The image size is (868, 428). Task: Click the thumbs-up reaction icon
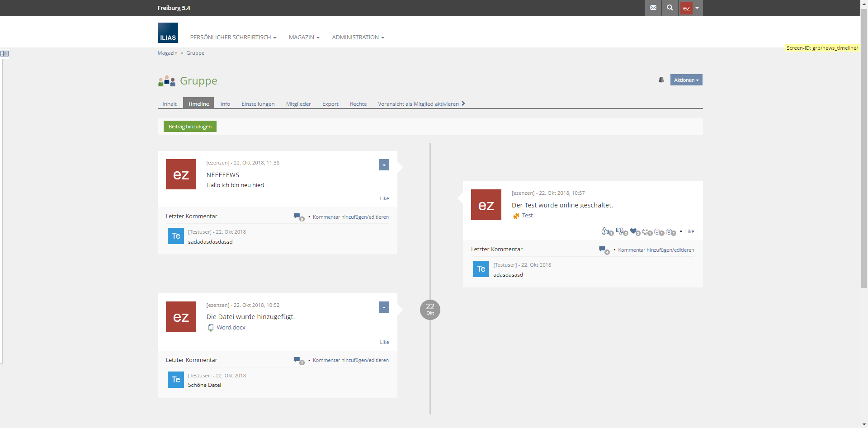tap(605, 231)
